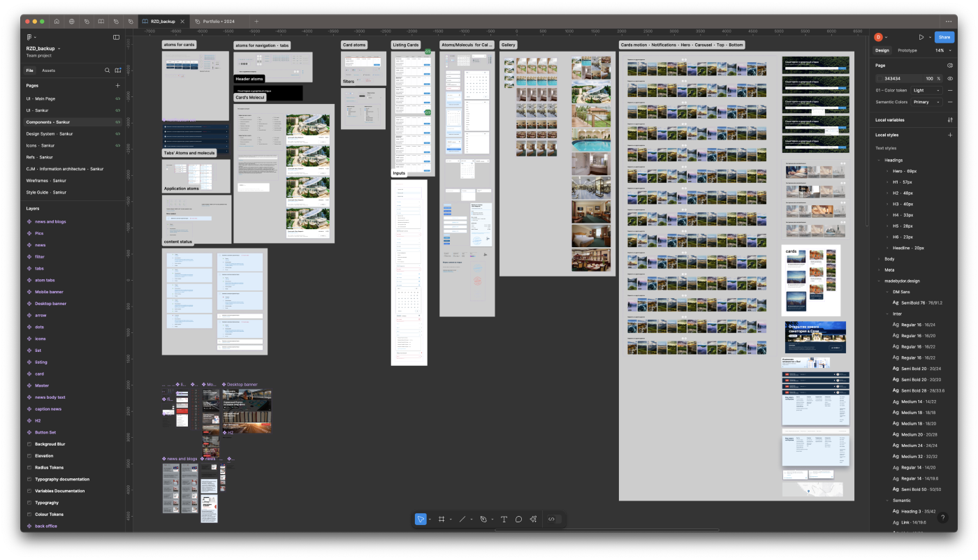Select the 'news and blogs' layer
978x560 pixels.
(x=50, y=221)
